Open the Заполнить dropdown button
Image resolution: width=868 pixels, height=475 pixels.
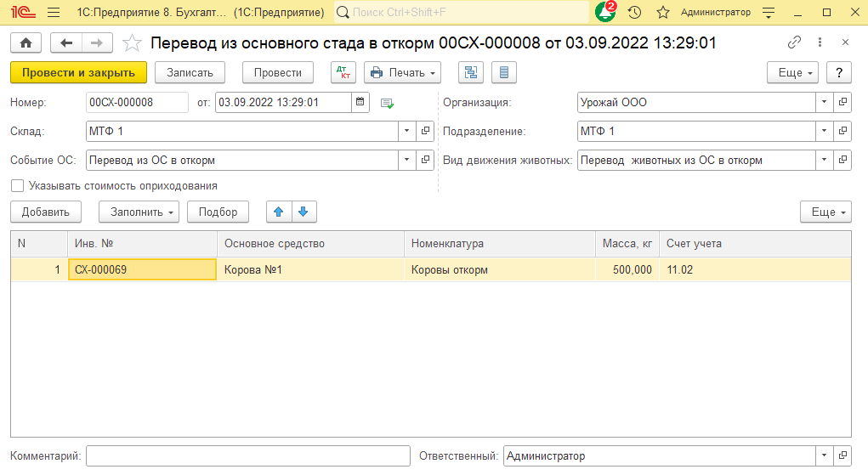coord(139,212)
